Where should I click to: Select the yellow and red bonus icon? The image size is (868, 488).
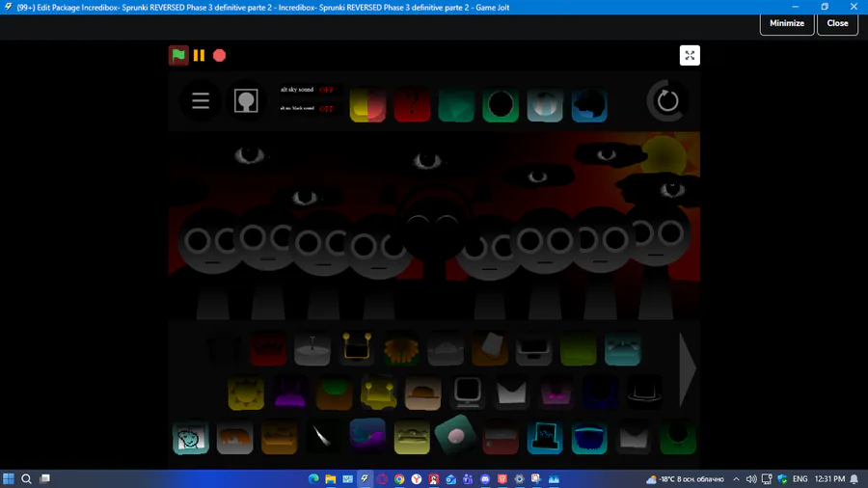pos(367,104)
